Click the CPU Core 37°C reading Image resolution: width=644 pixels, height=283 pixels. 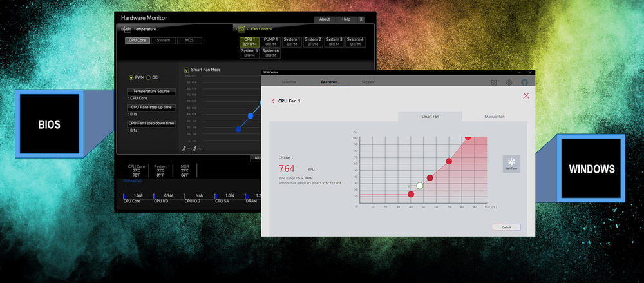pyautogui.click(x=137, y=171)
